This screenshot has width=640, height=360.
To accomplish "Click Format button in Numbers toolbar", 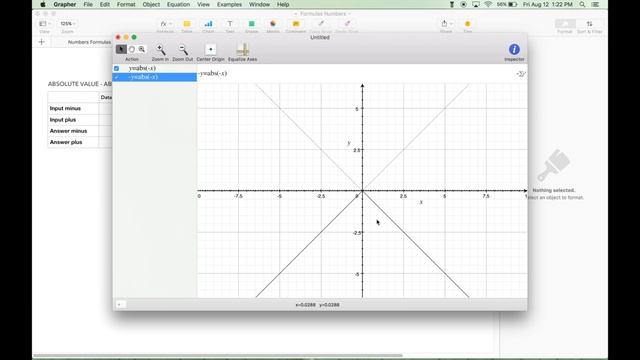I will tap(565, 26).
